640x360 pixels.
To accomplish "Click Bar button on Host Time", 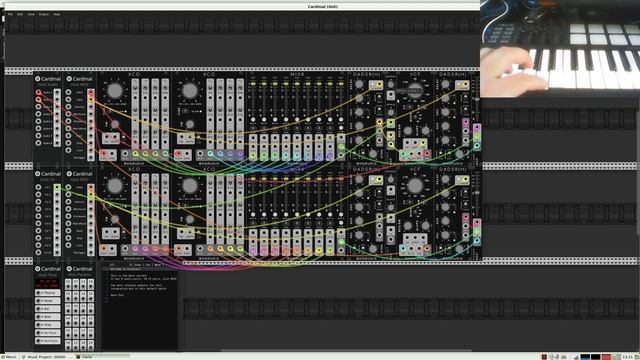I will pos(48,309).
